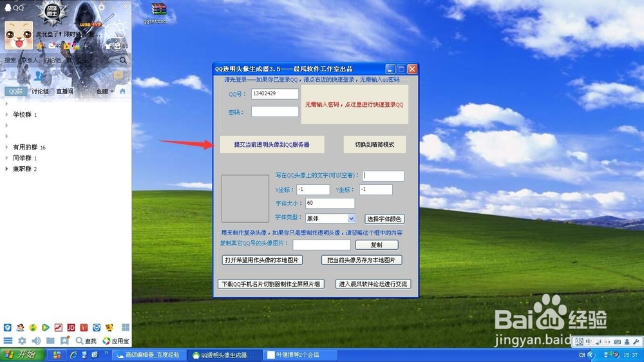Click the magnifier search icon in QQ
The height and width of the screenshot is (362, 644).
123,61
